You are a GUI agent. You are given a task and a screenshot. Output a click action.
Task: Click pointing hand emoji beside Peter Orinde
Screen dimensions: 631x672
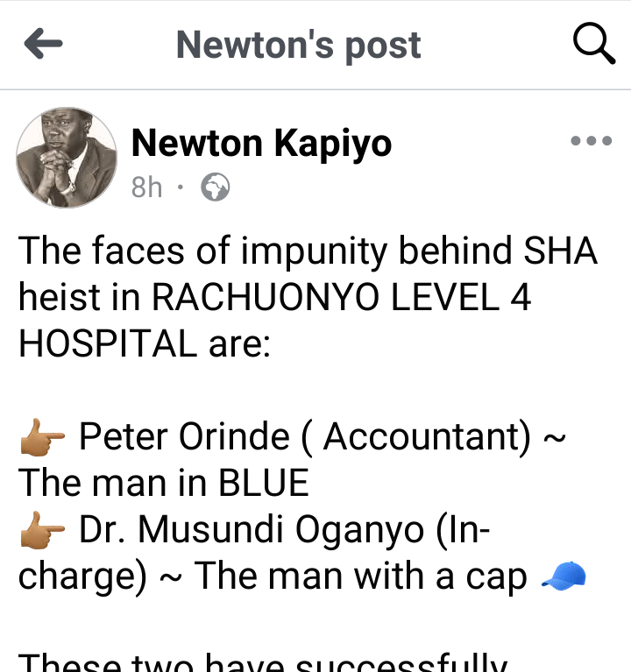(42, 437)
